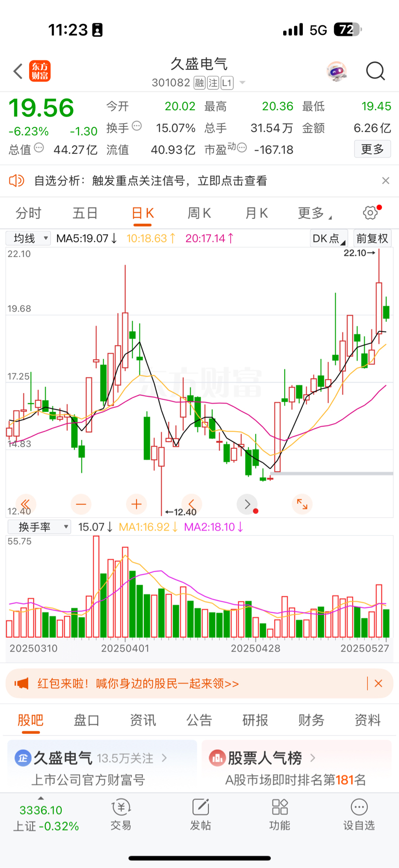This screenshot has height=868, width=399.
Task: Switch to 资料 tab
Action: pos(368,720)
